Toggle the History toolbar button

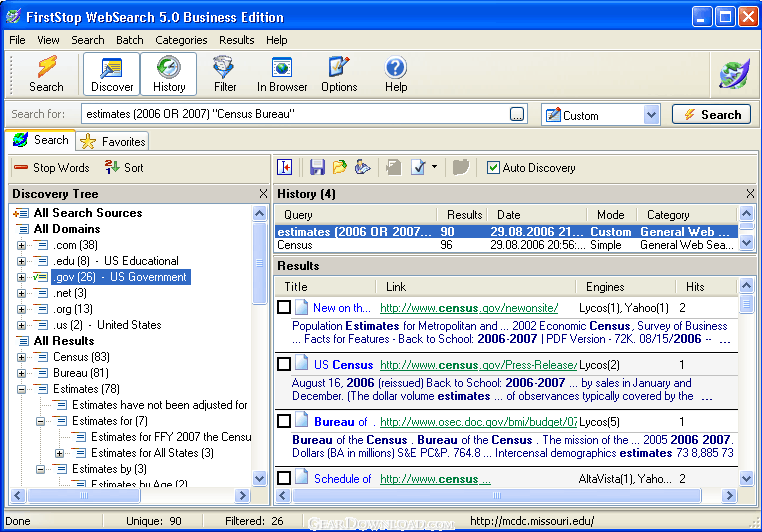click(169, 74)
